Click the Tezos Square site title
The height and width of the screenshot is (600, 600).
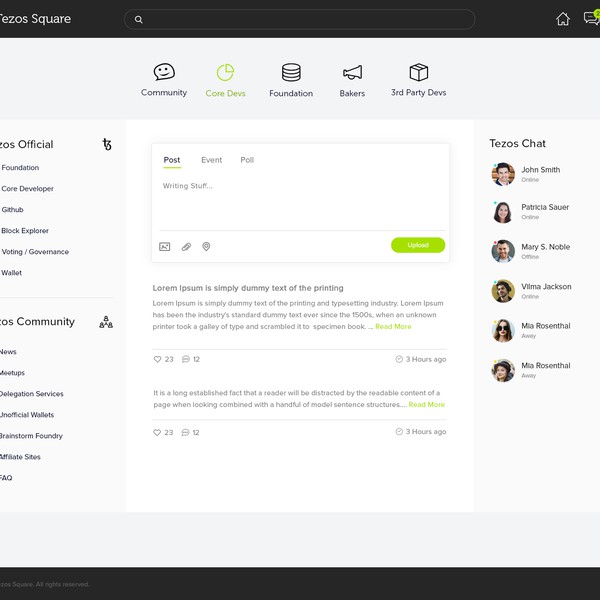tap(35, 19)
